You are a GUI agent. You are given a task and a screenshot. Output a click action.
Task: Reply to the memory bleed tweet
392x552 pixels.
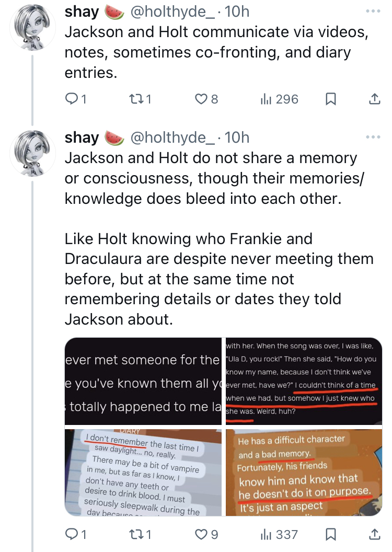click(75, 534)
